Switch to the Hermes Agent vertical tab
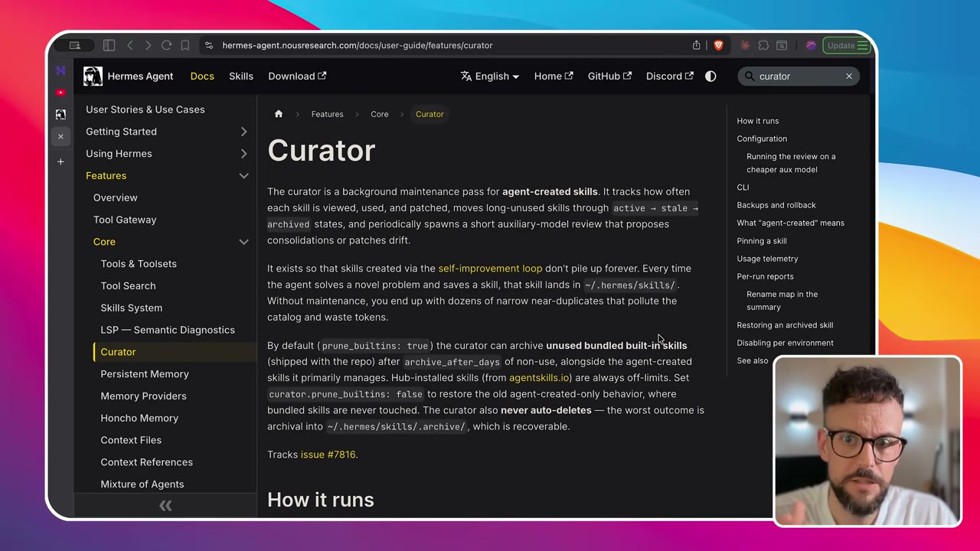 point(60,114)
